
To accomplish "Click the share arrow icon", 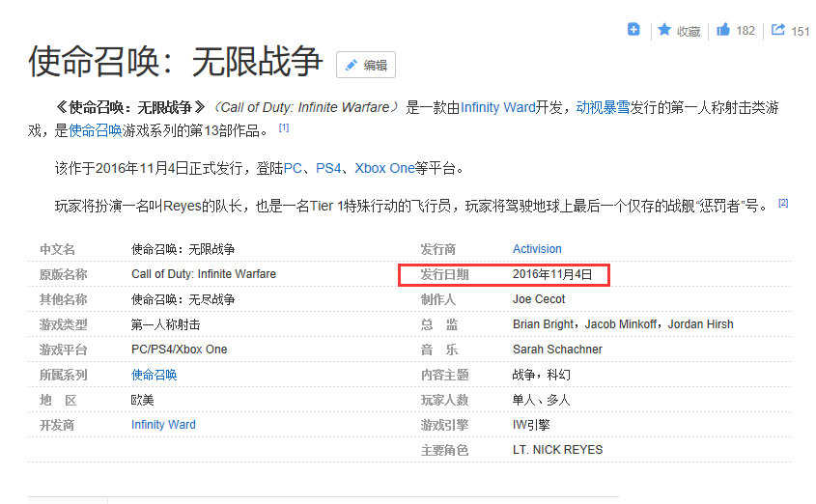I will pos(778,30).
